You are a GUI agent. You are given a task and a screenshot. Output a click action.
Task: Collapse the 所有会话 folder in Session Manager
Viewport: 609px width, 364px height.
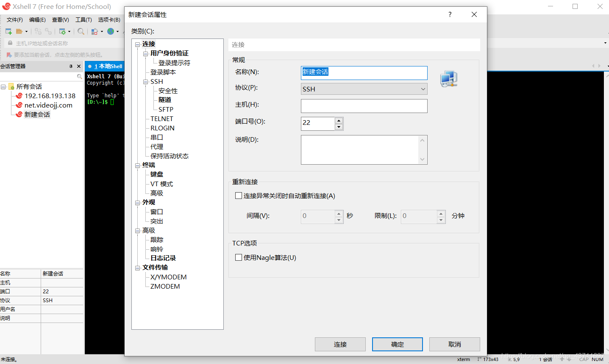click(3, 87)
